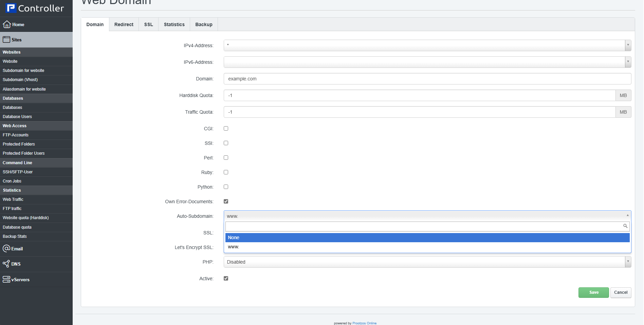
Task: Open the Email at-sign icon
Action: point(6,249)
